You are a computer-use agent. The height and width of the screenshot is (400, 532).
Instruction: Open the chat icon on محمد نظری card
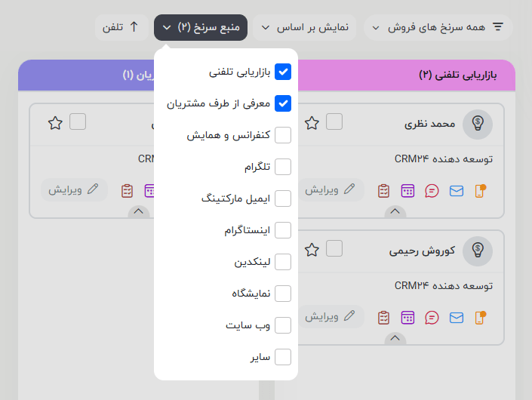(x=432, y=190)
